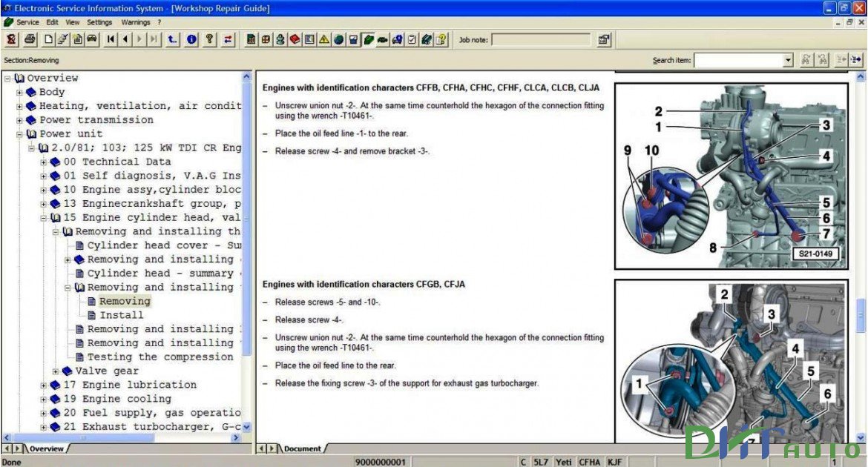Screen dimensions: 868x467
Task: Jump to the first page with the skip-back arrow
Action: coord(110,39)
